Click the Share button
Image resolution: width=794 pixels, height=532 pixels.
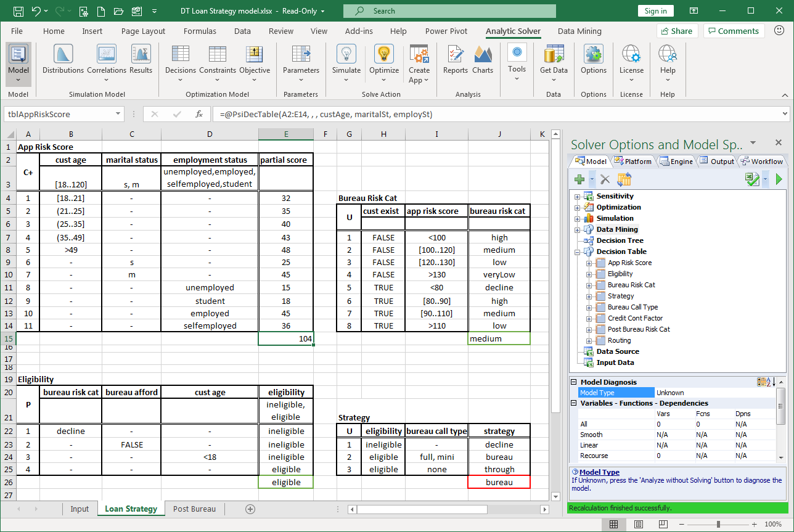(676, 31)
